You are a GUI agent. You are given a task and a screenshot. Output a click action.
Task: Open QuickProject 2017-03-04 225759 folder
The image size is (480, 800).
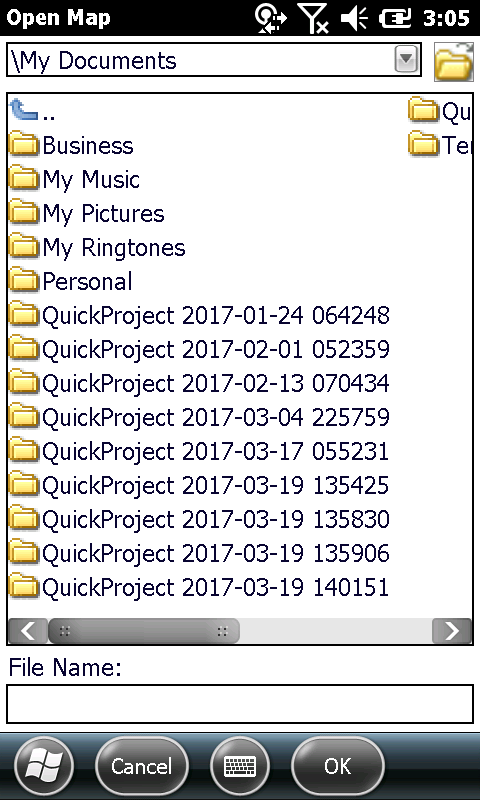(x=199, y=417)
